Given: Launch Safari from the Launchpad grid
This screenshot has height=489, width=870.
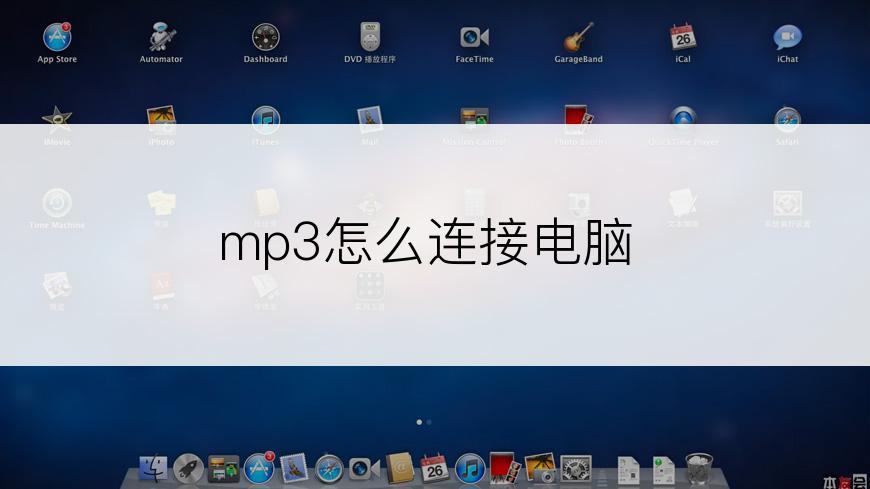Looking at the screenshot, I should coord(787,119).
